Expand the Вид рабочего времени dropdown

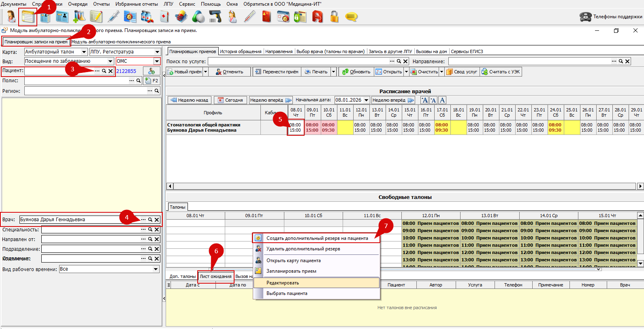coord(156,269)
